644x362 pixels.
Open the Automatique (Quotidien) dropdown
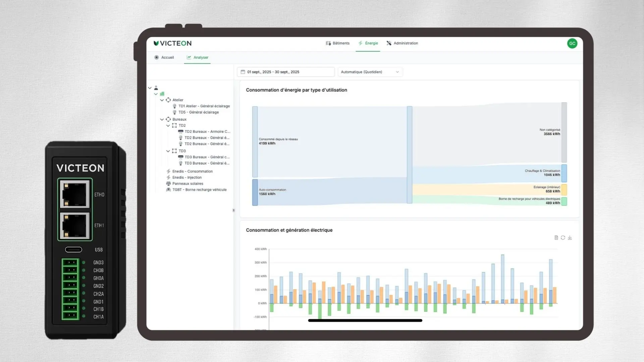tap(370, 72)
